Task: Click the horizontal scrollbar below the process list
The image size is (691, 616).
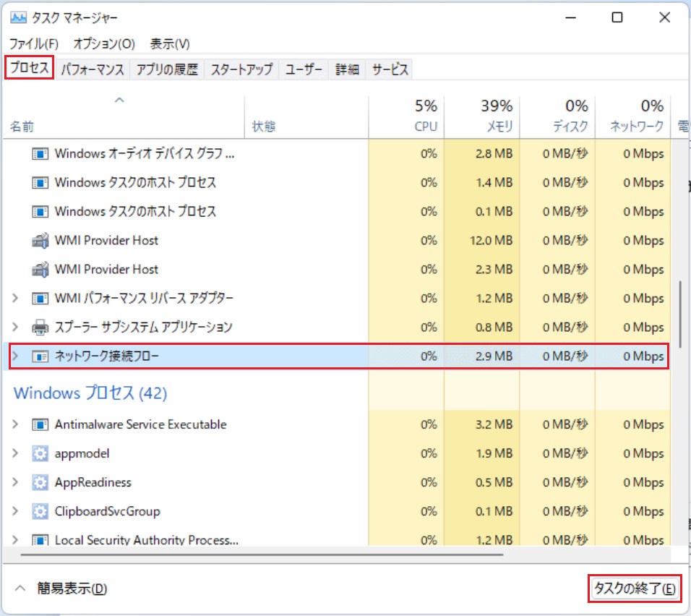Action: tap(262, 555)
